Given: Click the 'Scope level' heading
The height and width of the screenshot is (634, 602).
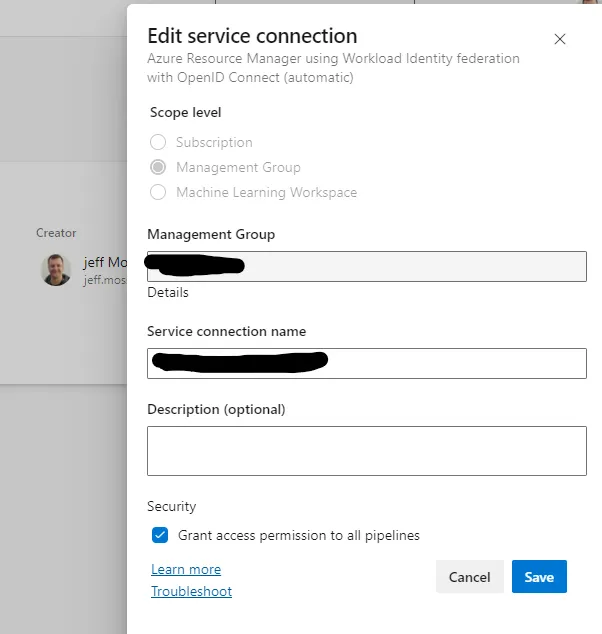Looking at the screenshot, I should coord(186,112).
